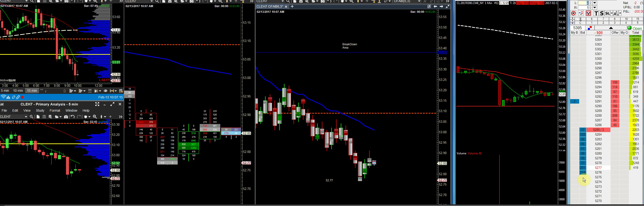The image size is (644, 206).
Task: Open CLEH7 symbol dropdown in Primary Analysis
Action: [26, 117]
